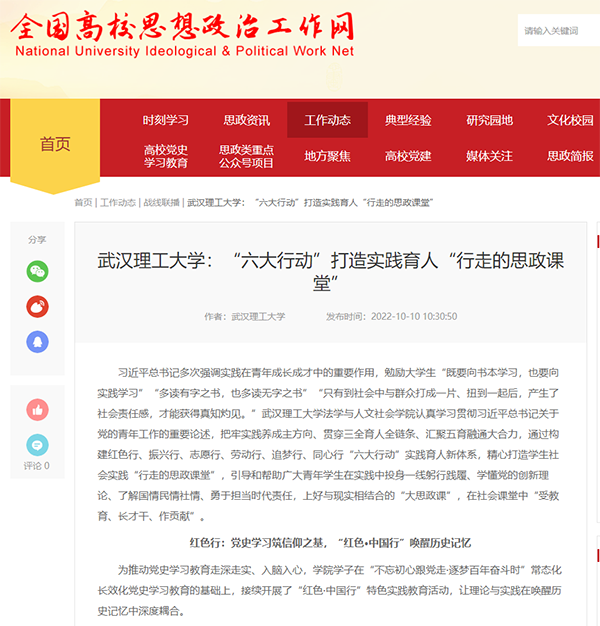
Task: Go to 首页 home tab
Action: click(55, 144)
